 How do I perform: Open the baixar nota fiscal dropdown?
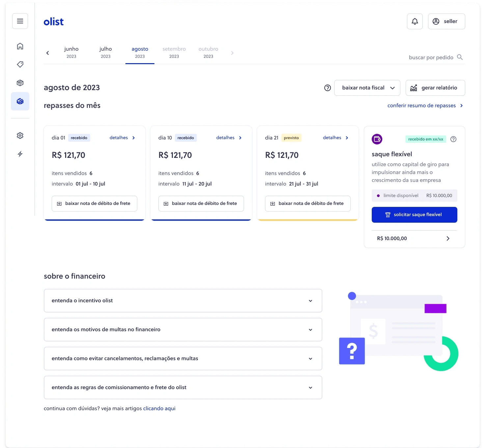(367, 88)
